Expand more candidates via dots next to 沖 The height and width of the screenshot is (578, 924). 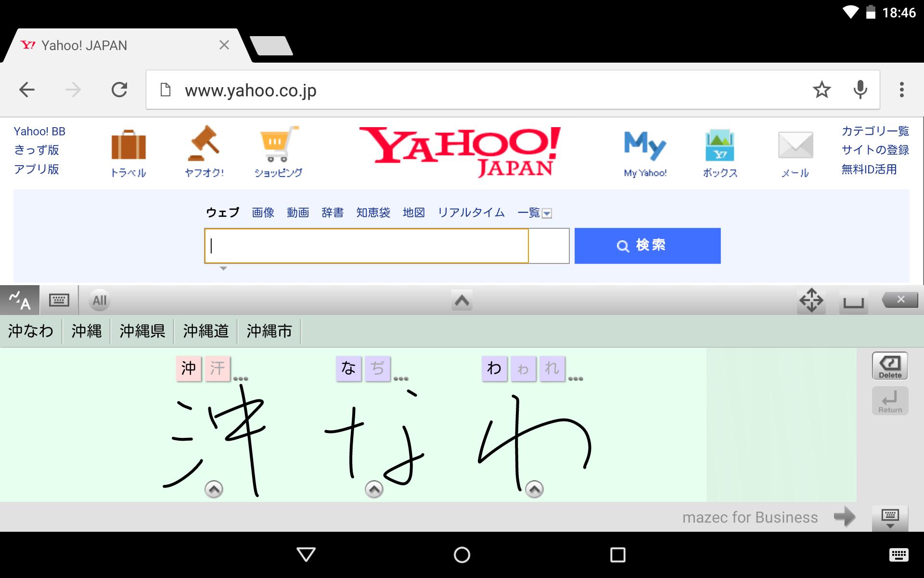point(239,380)
